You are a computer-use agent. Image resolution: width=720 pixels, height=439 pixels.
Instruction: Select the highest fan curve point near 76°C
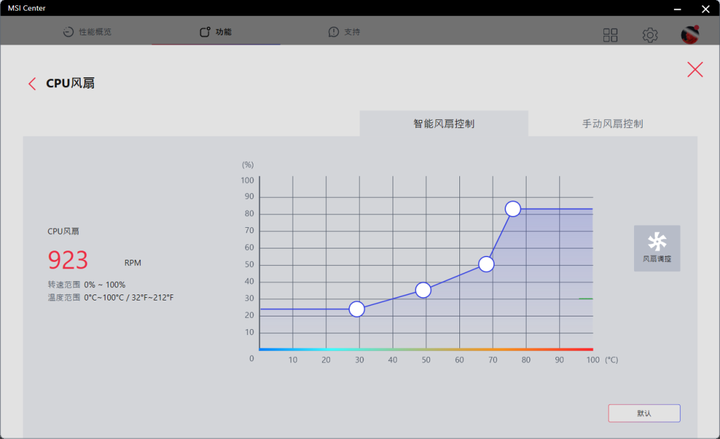pos(512,209)
